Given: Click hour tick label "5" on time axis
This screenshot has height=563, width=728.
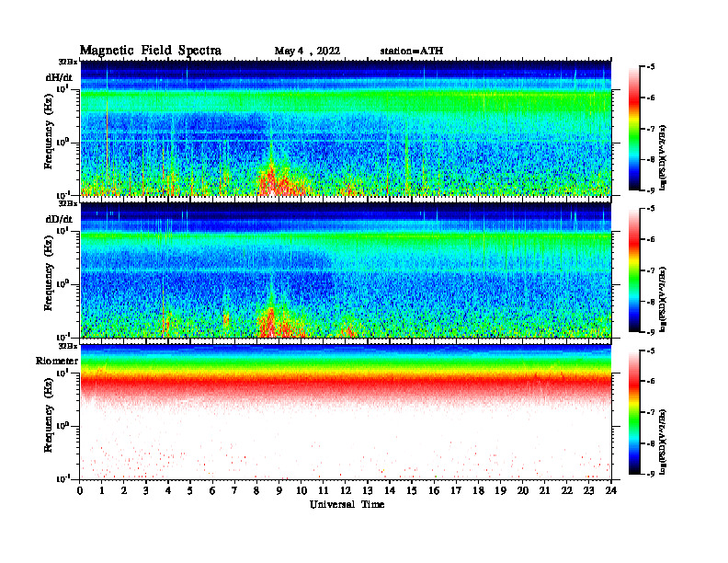Looking at the screenshot, I should 190,490.
